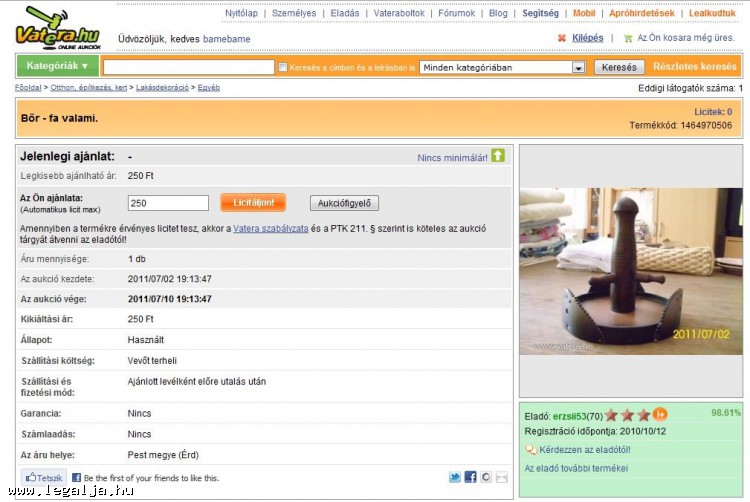The height and width of the screenshot is (502, 750).
Task: Click the seller's orange rating badge
Action: (661, 414)
